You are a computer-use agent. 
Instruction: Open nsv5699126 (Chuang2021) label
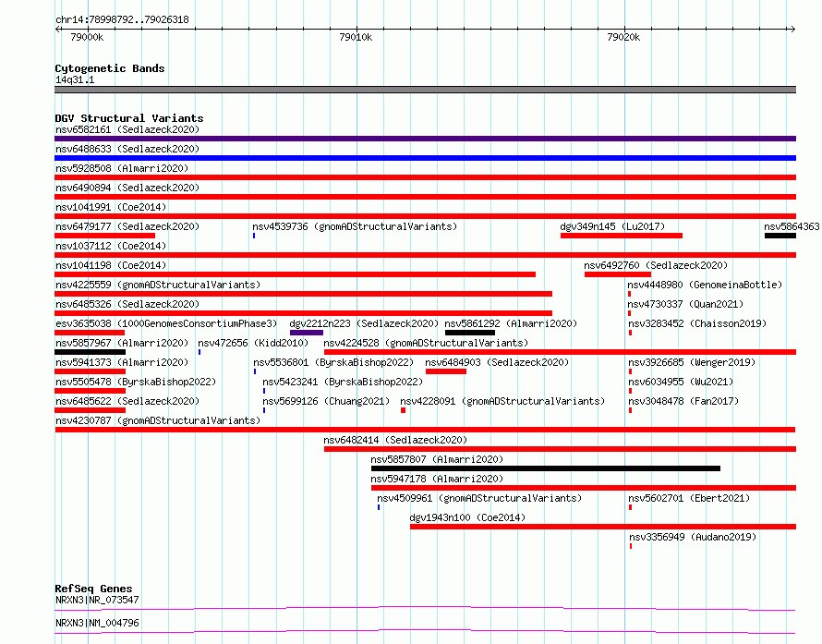pyautogui.click(x=326, y=401)
